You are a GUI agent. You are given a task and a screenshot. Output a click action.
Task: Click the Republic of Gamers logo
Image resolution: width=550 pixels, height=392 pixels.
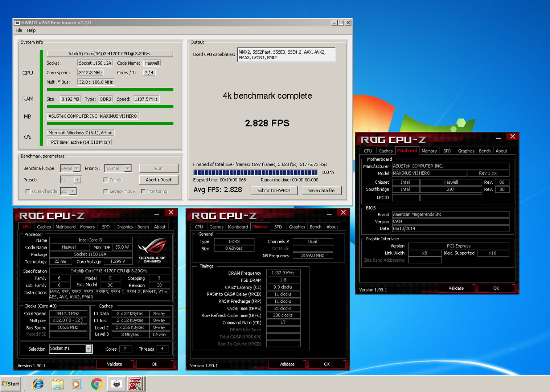[152, 250]
